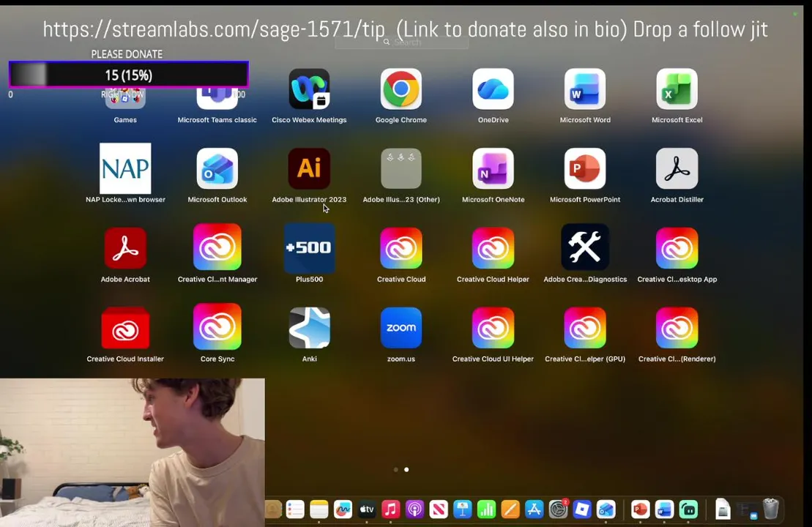This screenshot has height=527, width=812.
Task: Launch Adobe Acrobat
Action: (x=125, y=248)
